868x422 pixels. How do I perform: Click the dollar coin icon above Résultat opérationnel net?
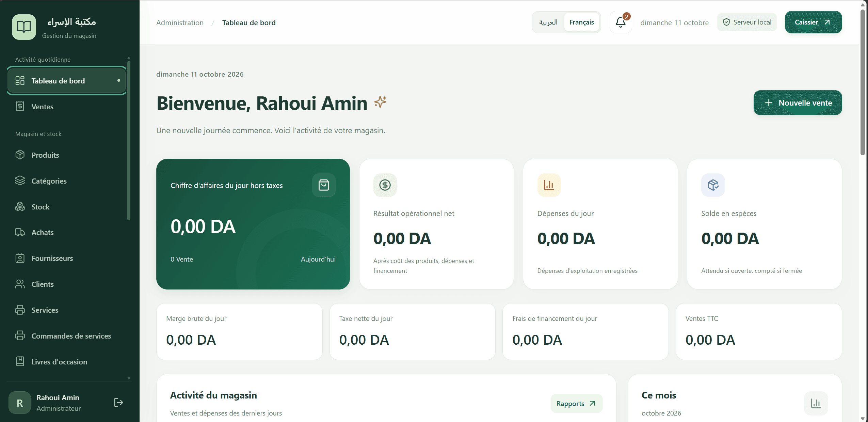click(x=385, y=185)
